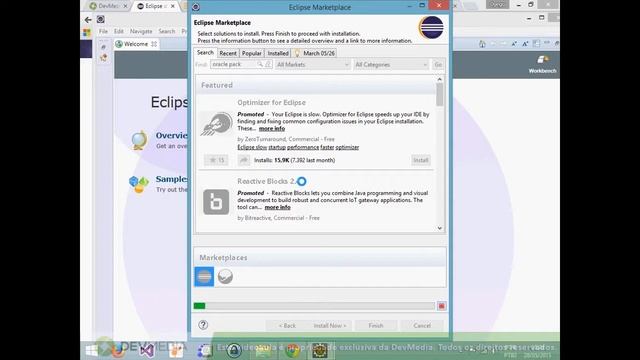Close the Welcome tab in Eclipse
Viewport: 640px width, 360px height.
click(154, 44)
